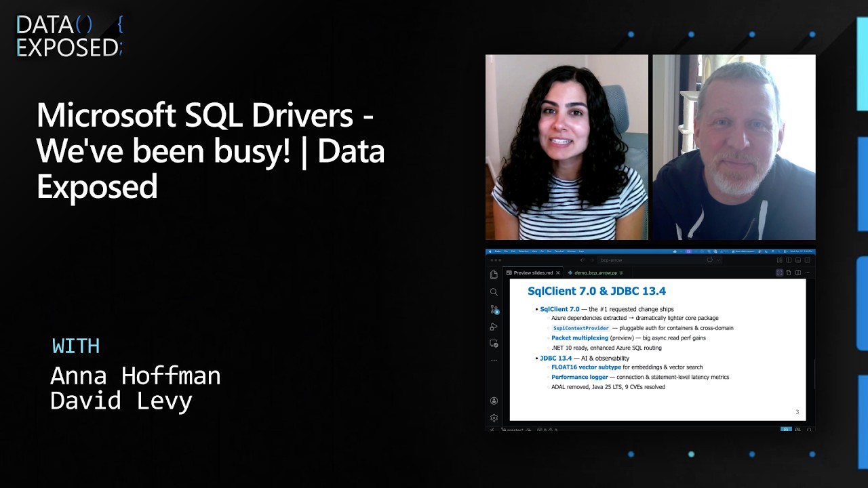Click the FLOAT16 vector subtype text
The height and width of the screenshot is (488, 868).
coord(586,367)
